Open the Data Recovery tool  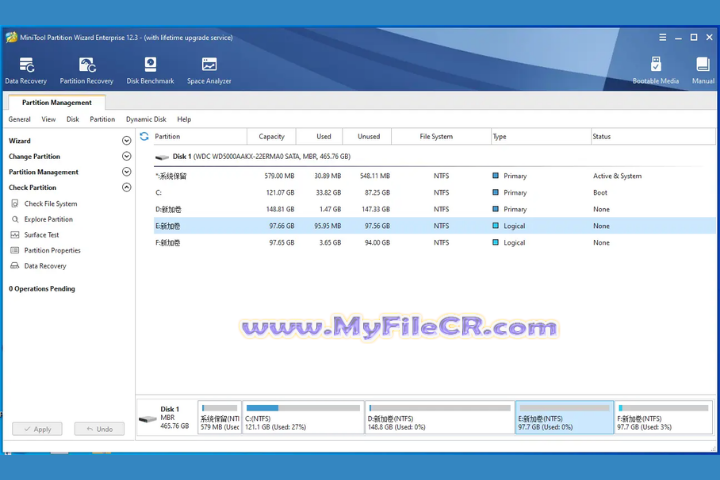(x=26, y=71)
